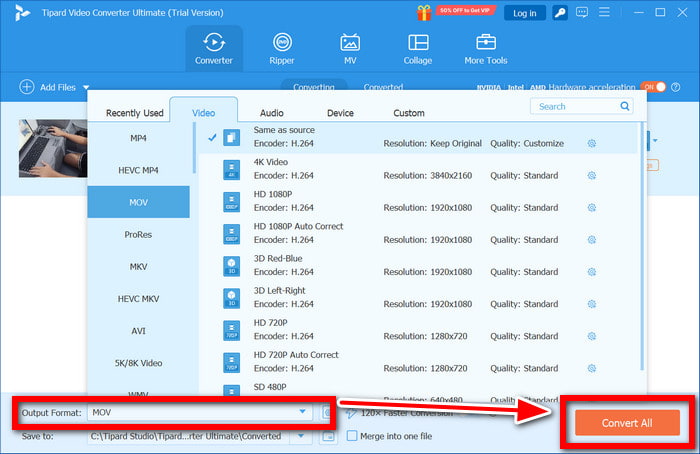Click the Add Files plus icon
700x454 pixels.
tap(27, 87)
